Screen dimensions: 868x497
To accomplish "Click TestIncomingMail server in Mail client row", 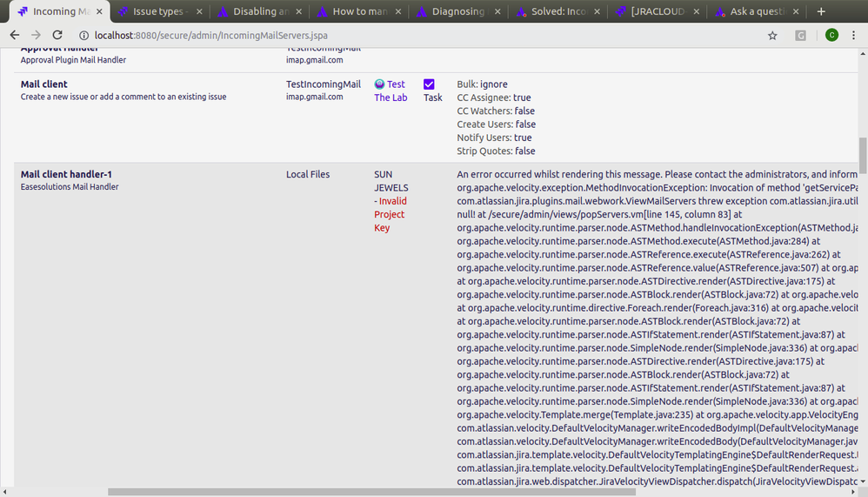I will pos(324,84).
